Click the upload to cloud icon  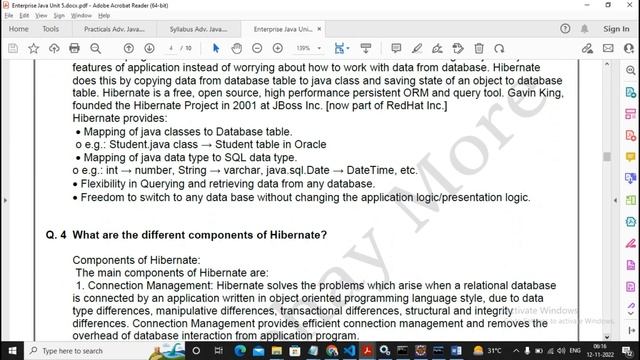[54, 48]
